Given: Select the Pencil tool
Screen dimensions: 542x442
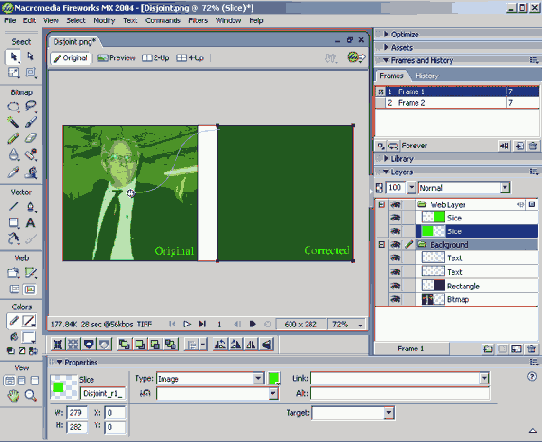Looking at the screenshot, I should pyautogui.click(x=13, y=139).
